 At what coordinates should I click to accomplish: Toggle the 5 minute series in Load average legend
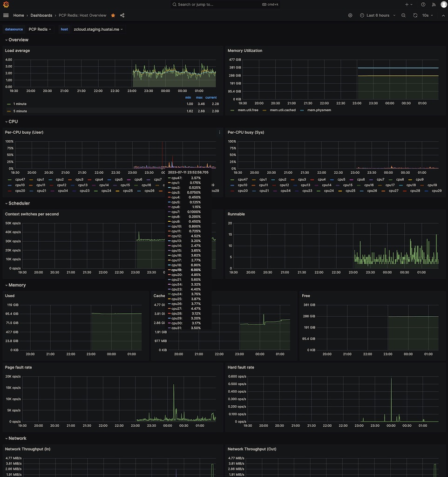point(20,111)
